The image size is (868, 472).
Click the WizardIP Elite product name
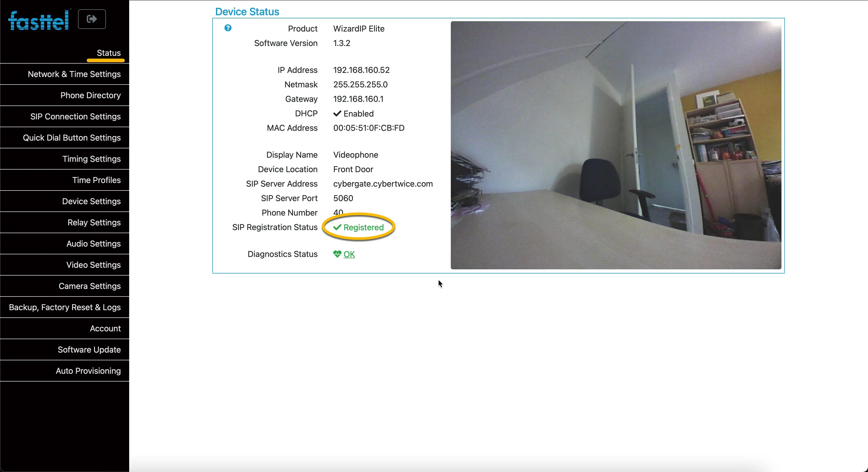pos(359,29)
